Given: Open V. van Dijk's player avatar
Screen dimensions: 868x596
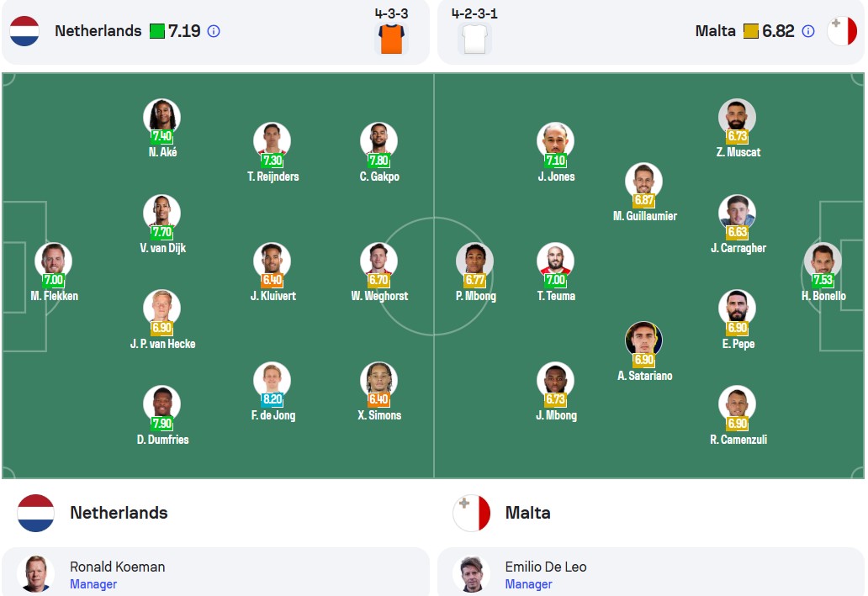Looking at the screenshot, I should pos(161,213).
